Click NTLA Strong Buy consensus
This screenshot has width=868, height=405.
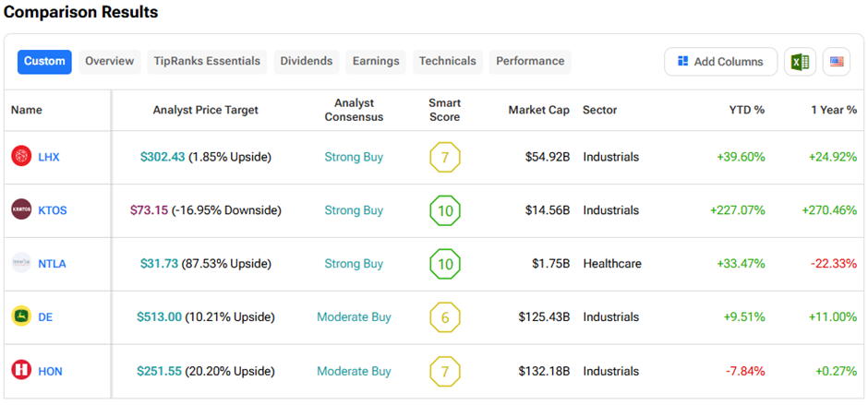tap(354, 264)
